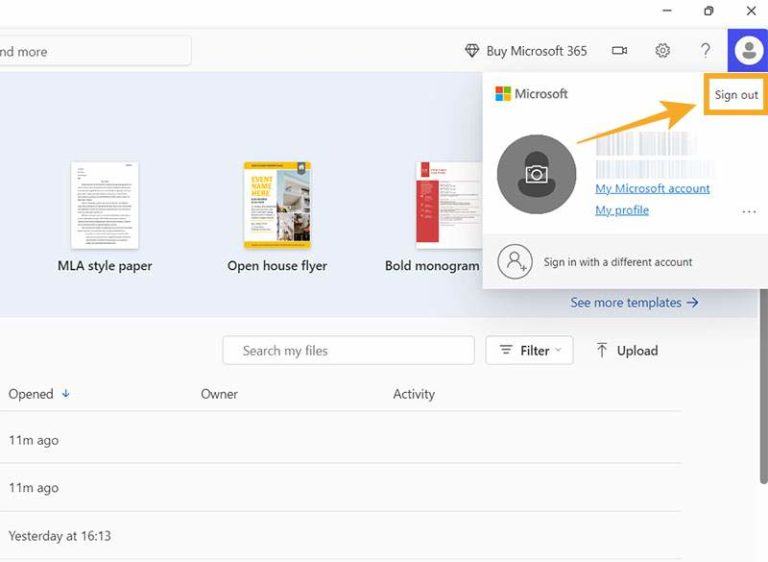Click the Upload button

[627, 350]
